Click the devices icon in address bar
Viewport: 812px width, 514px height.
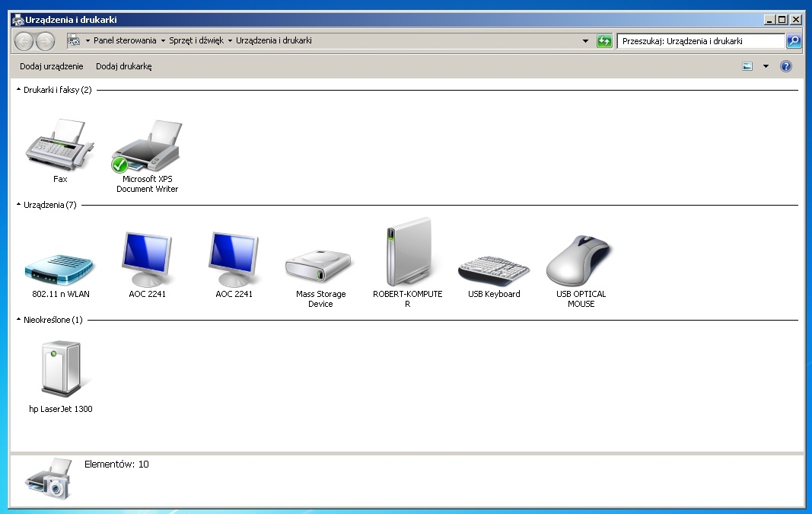[74, 40]
